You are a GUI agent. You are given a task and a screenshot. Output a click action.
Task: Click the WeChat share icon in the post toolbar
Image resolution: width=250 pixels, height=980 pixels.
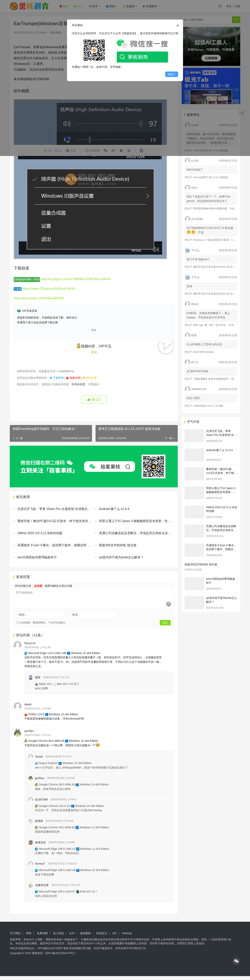point(105,151)
